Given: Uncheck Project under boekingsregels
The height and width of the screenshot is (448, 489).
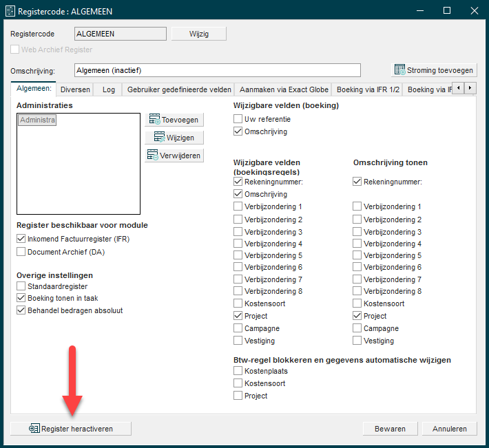Looking at the screenshot, I should tap(238, 316).
